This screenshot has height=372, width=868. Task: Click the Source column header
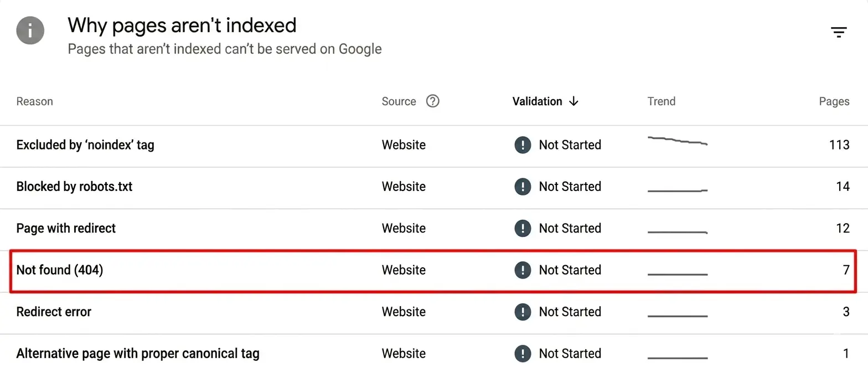coord(398,101)
